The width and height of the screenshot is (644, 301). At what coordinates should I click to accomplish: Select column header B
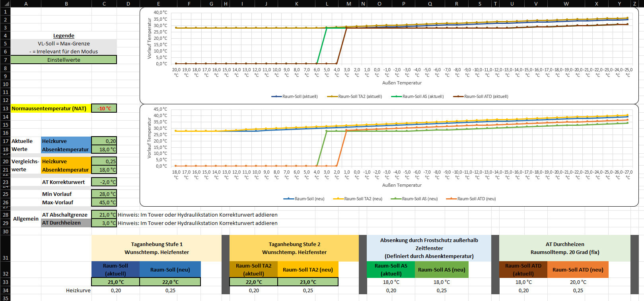pyautogui.click(x=66, y=4)
